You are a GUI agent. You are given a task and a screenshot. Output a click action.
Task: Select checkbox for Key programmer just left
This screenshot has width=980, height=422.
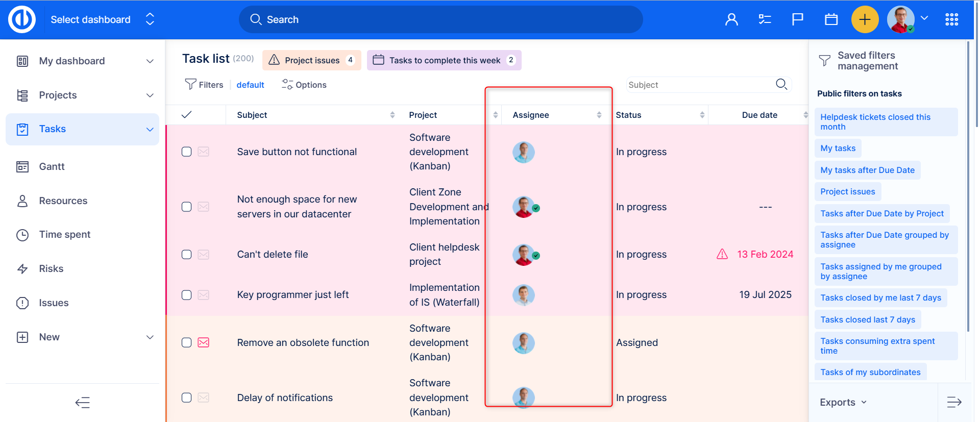pyautogui.click(x=187, y=295)
